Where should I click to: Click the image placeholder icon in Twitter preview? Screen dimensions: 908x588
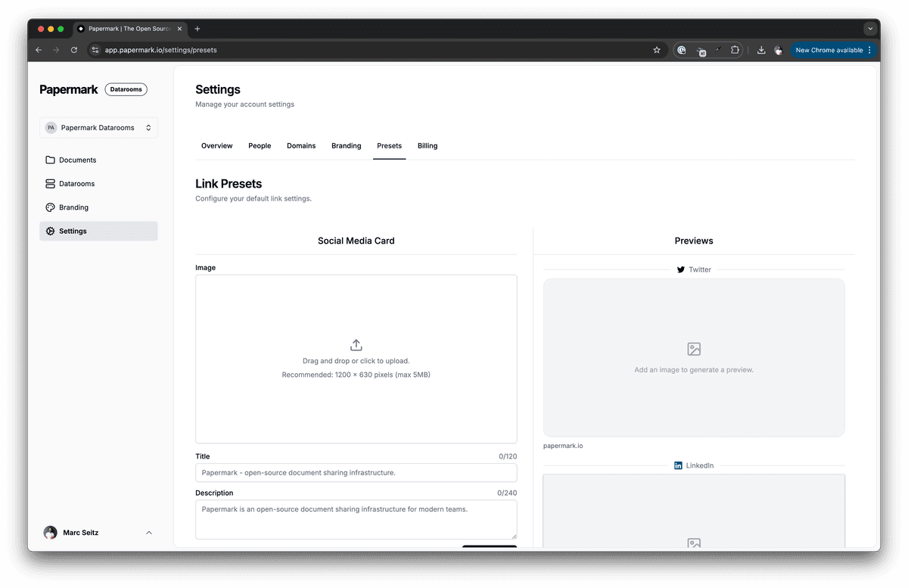pyautogui.click(x=694, y=349)
